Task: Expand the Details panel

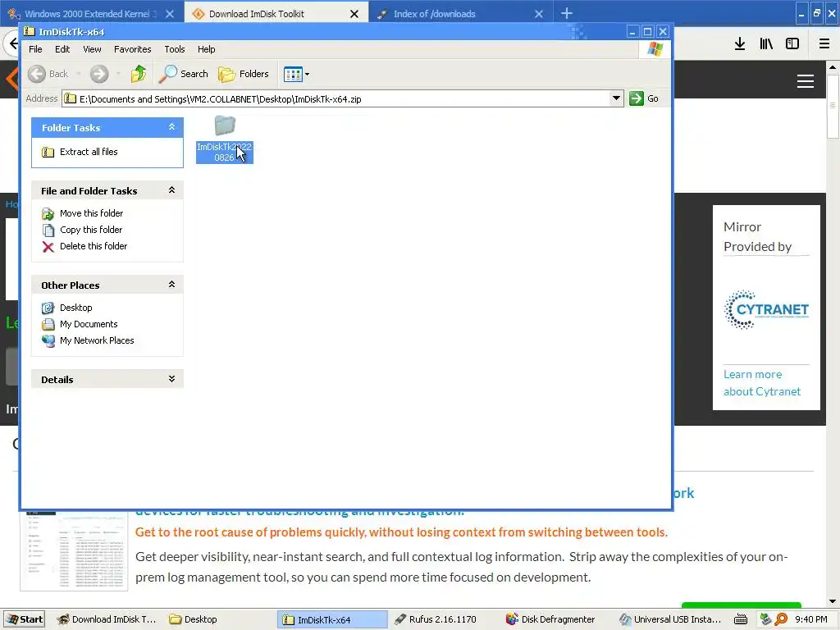Action: tap(171, 379)
